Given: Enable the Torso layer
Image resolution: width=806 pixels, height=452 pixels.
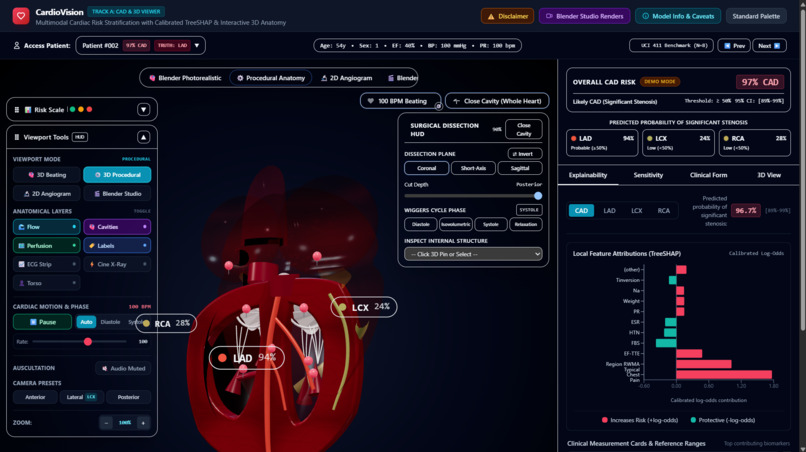Looking at the screenshot, I should tap(47, 283).
